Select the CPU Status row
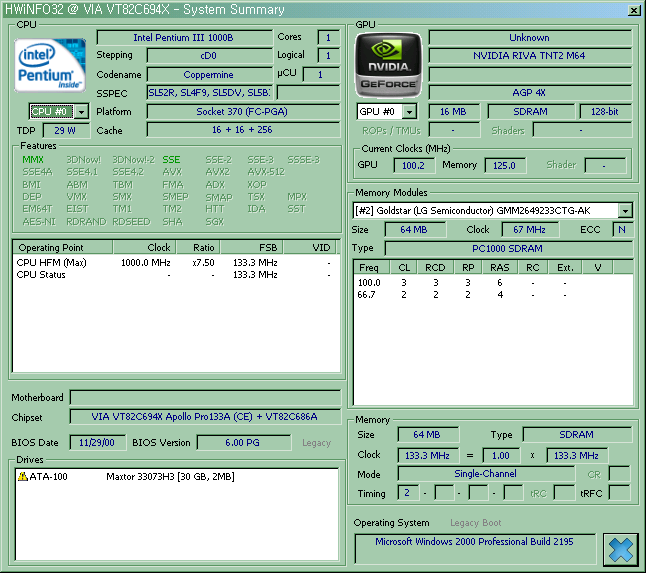 [x=176, y=275]
